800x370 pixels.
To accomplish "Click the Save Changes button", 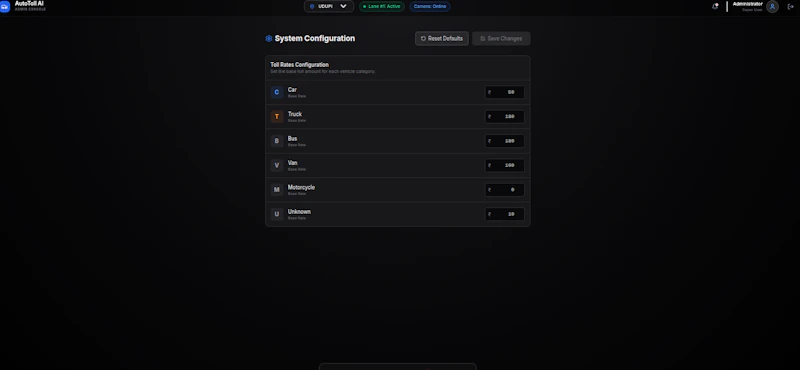I will [x=501, y=38].
